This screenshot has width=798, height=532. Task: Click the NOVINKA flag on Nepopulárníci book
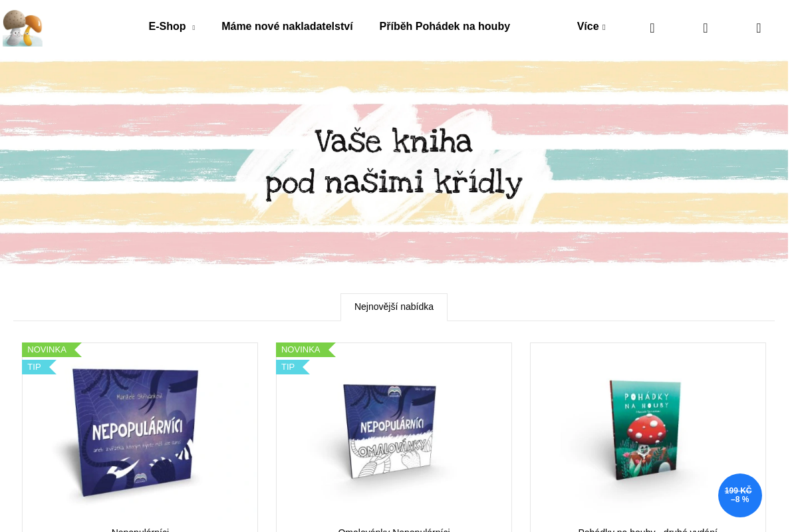[x=51, y=350]
